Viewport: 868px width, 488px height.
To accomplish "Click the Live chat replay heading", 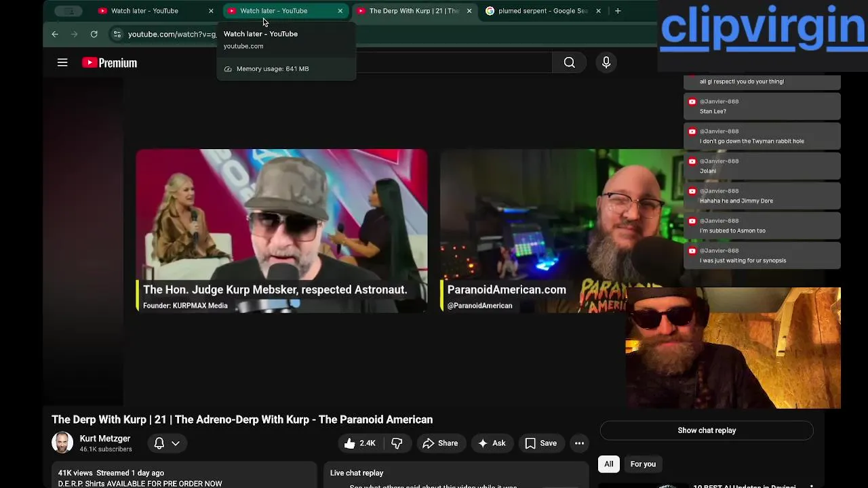I will [357, 473].
